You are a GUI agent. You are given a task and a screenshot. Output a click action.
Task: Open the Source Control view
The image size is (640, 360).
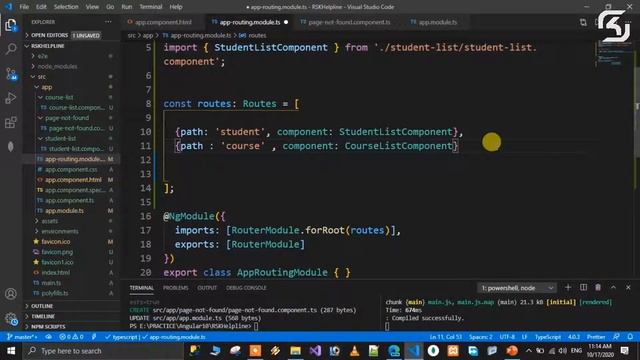coord(11,74)
